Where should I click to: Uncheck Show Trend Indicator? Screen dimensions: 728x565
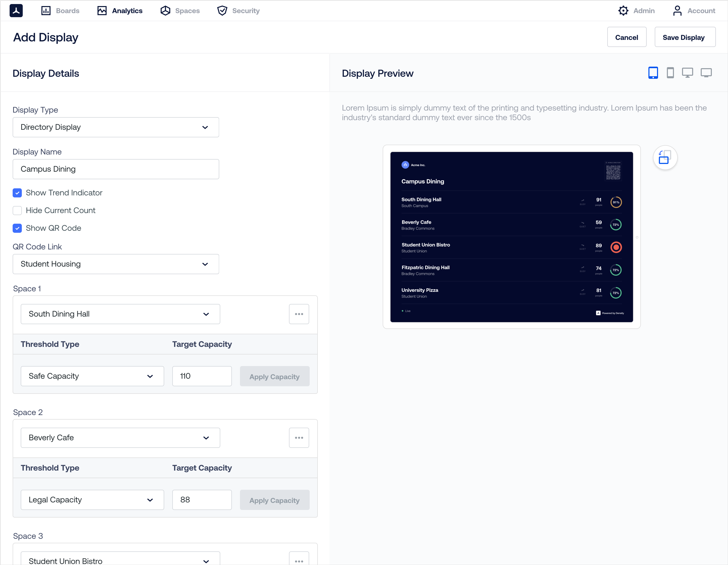17,193
